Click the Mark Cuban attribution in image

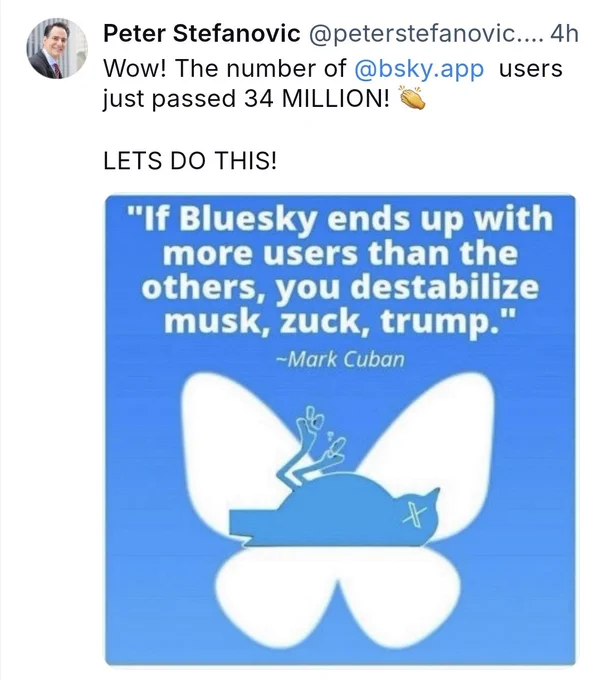(340, 359)
